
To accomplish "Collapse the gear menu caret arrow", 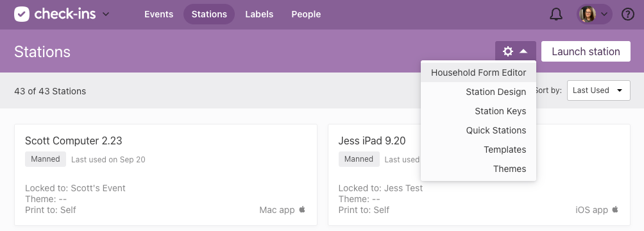I will (523, 51).
